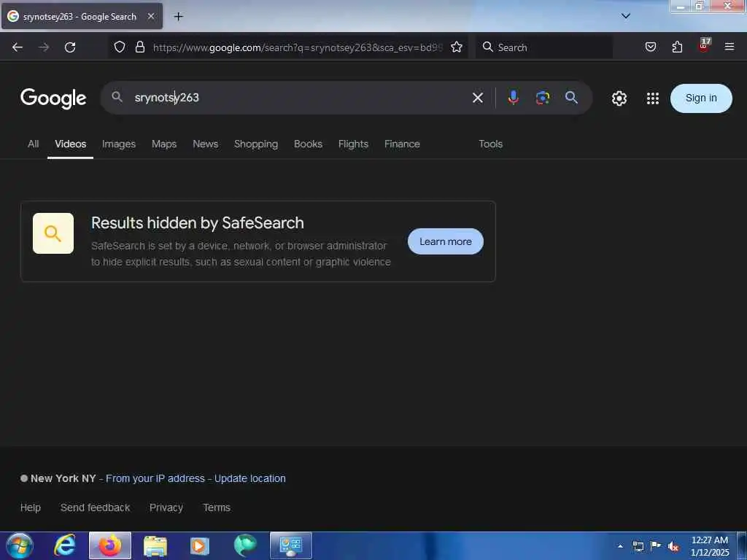Open the taskbar clock showing 12:27 AM
Image resolution: width=747 pixels, height=560 pixels.
click(710, 546)
